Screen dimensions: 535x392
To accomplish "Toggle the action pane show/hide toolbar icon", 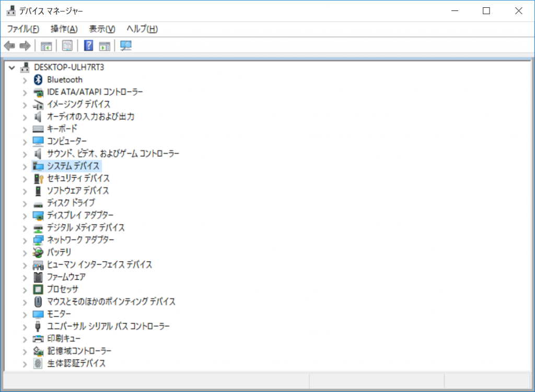I will click(104, 45).
